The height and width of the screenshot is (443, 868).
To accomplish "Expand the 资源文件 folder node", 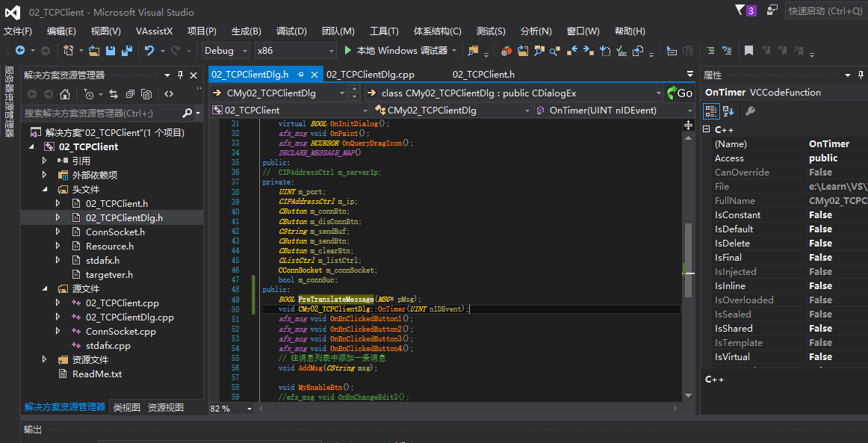I will coord(45,359).
